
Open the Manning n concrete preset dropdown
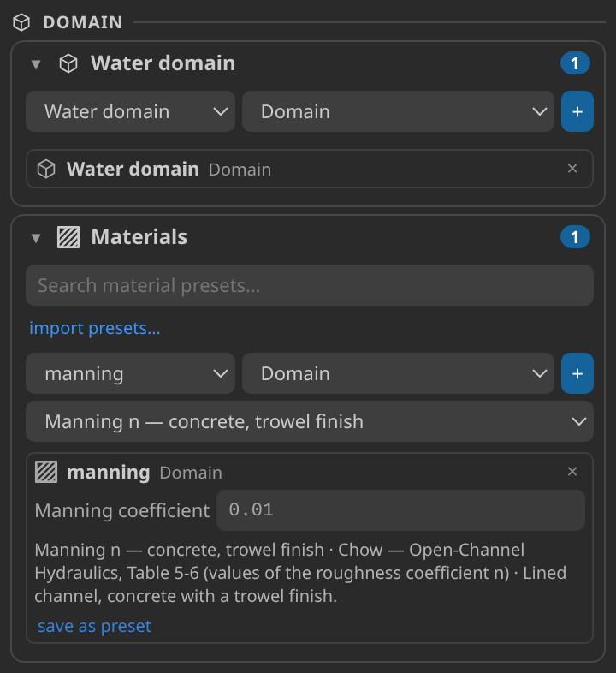310,421
